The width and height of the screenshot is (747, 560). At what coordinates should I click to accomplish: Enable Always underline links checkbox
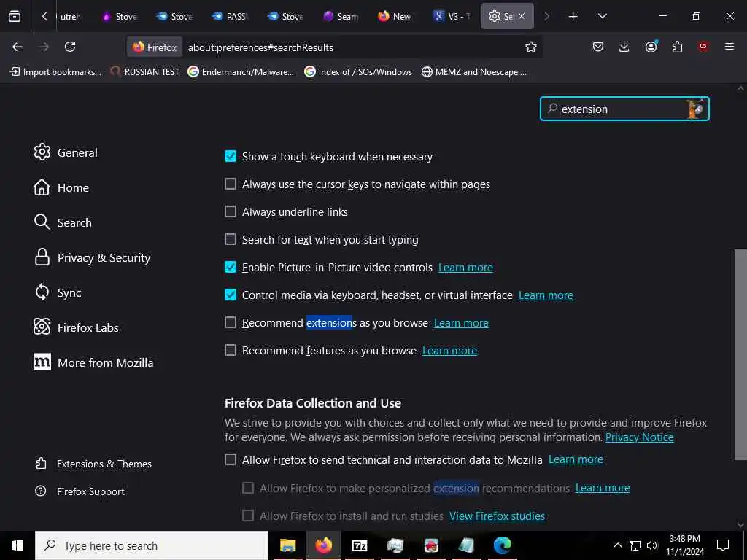231,211
